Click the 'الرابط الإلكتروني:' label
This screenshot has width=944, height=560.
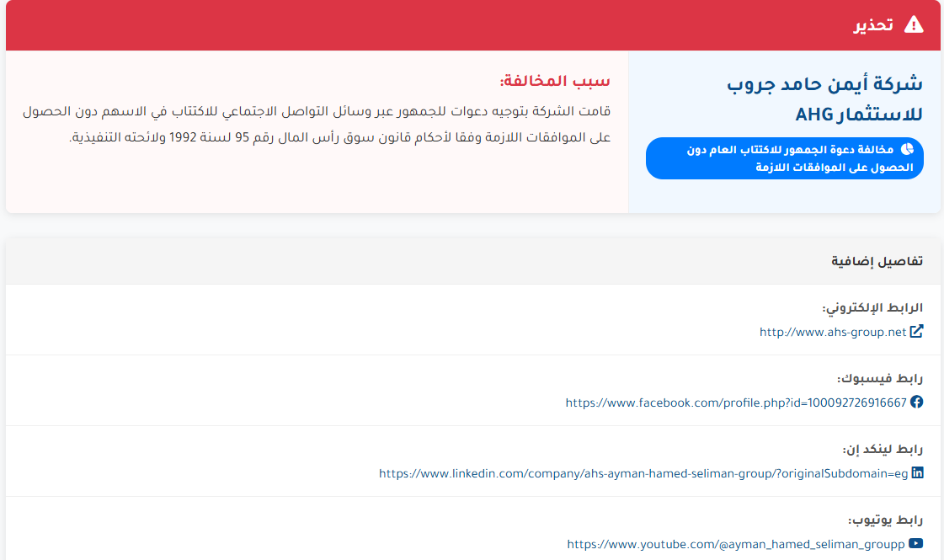872,307
